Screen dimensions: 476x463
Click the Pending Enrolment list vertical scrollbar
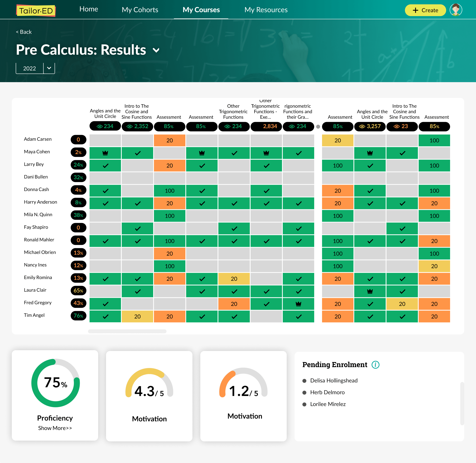[462, 403]
